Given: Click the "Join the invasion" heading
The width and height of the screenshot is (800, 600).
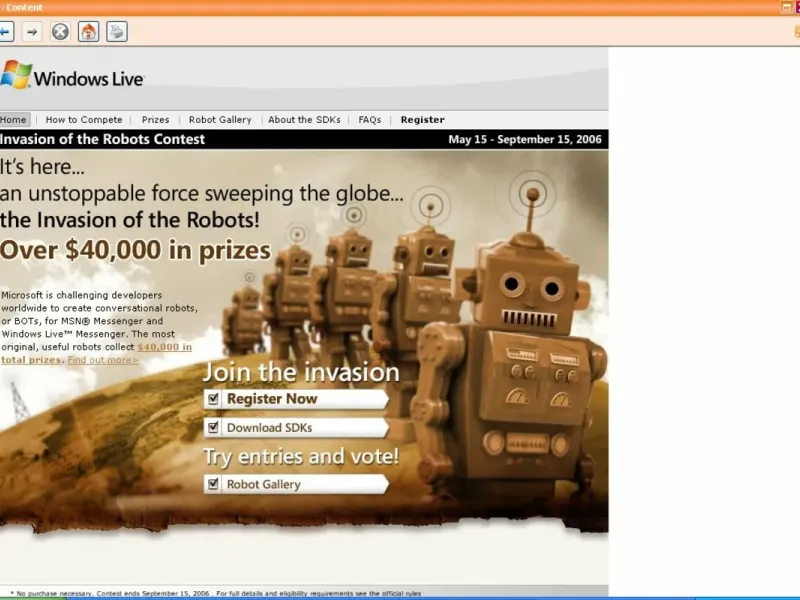Looking at the screenshot, I should [x=301, y=372].
